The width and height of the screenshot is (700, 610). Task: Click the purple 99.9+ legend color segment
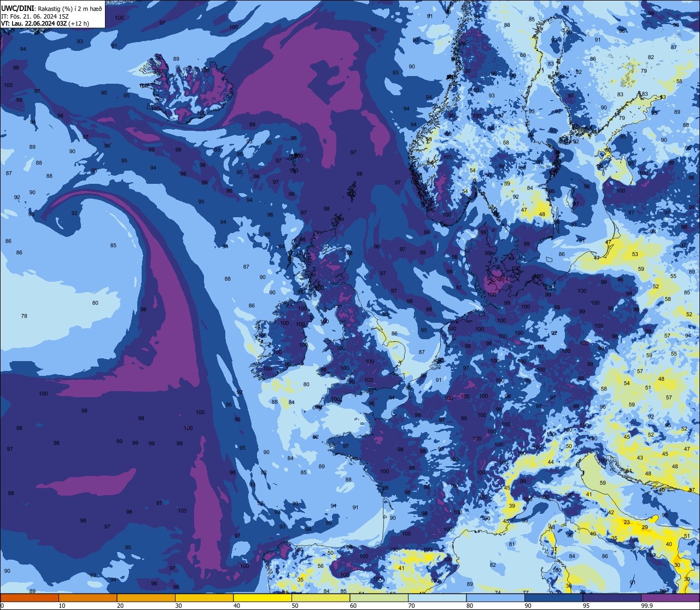pos(670,597)
